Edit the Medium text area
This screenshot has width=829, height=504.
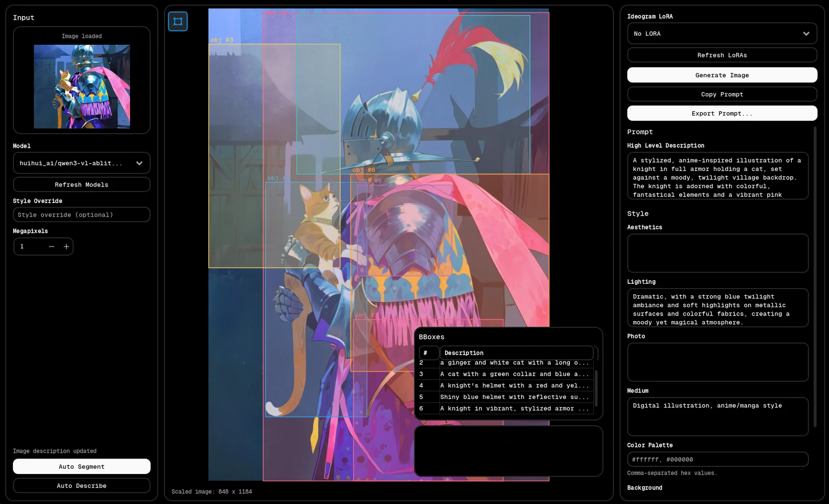(x=718, y=416)
